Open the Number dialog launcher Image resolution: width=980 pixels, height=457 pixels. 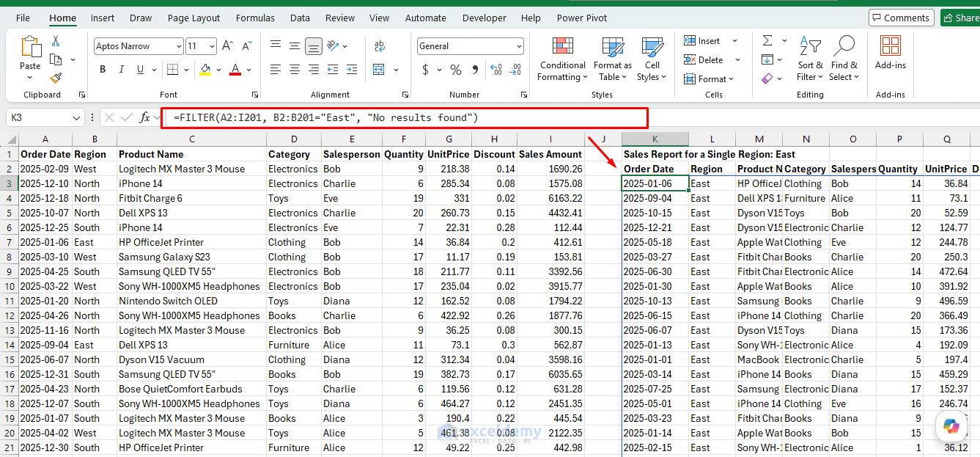[x=524, y=95]
